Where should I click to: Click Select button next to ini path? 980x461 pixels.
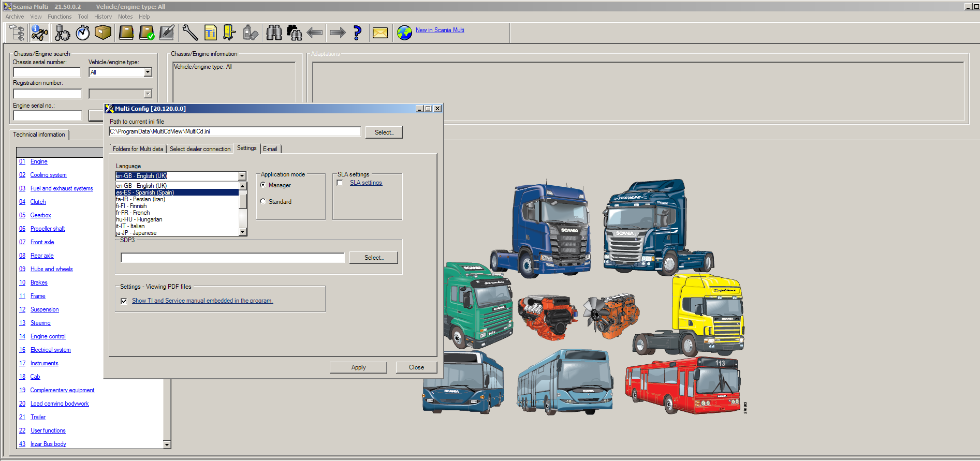[384, 132]
